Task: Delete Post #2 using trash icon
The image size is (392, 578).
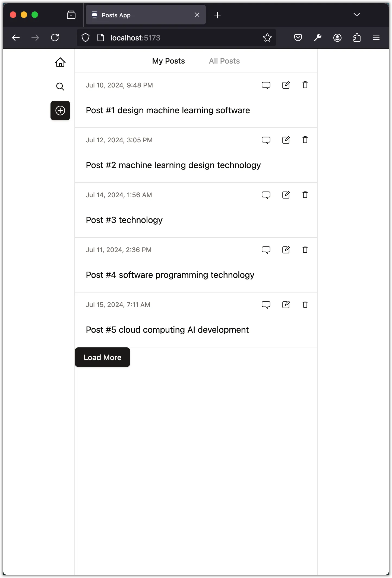Action: tap(305, 140)
